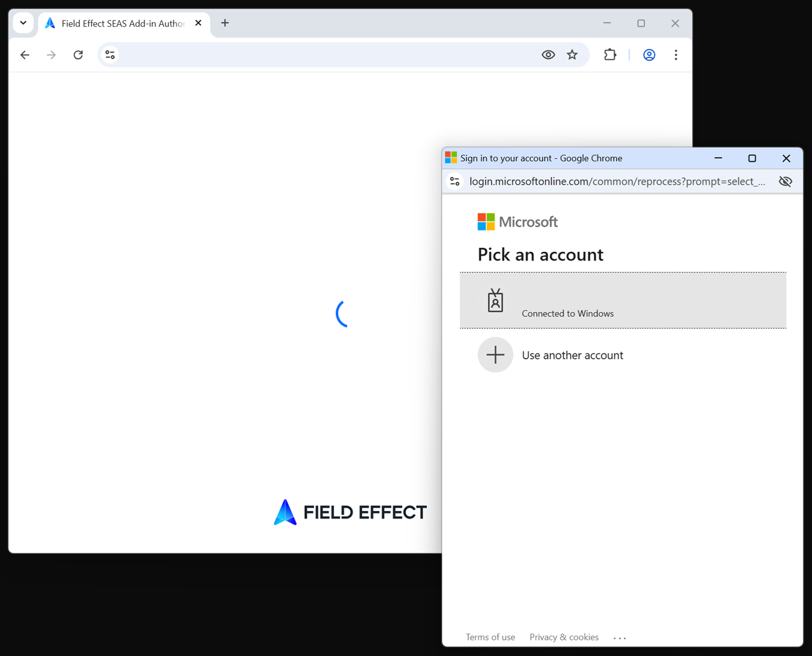
Task: Click the forward arrow in main Chrome
Action: pyautogui.click(x=51, y=55)
